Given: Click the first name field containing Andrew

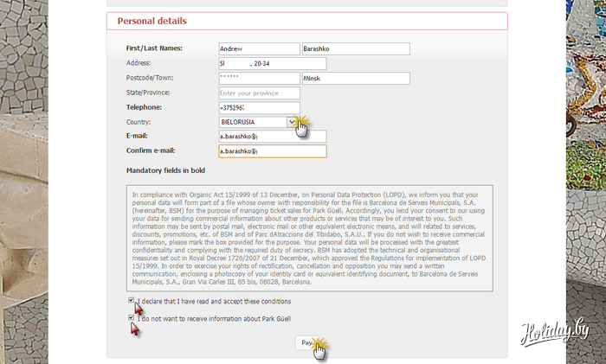Looking at the screenshot, I should (257, 49).
